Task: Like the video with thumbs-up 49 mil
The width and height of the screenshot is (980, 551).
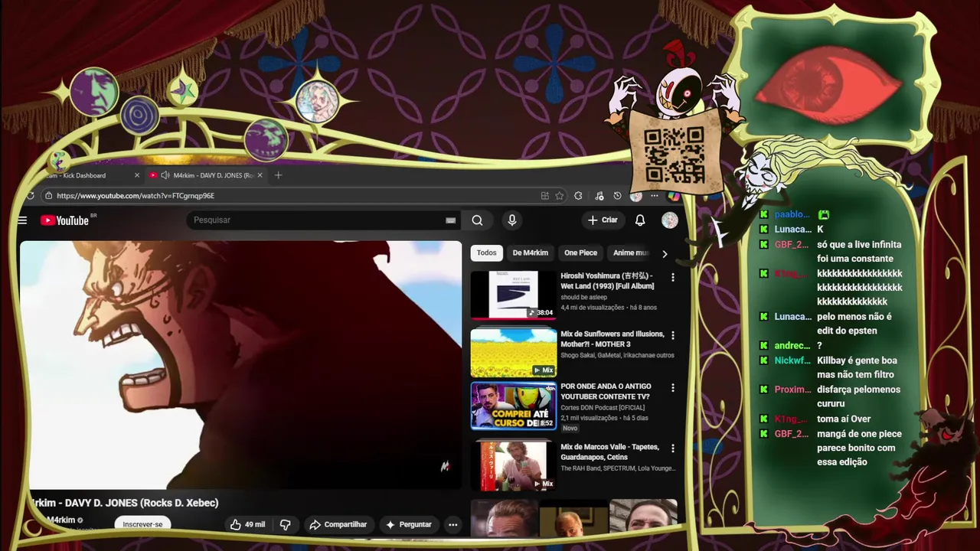Action: click(248, 524)
